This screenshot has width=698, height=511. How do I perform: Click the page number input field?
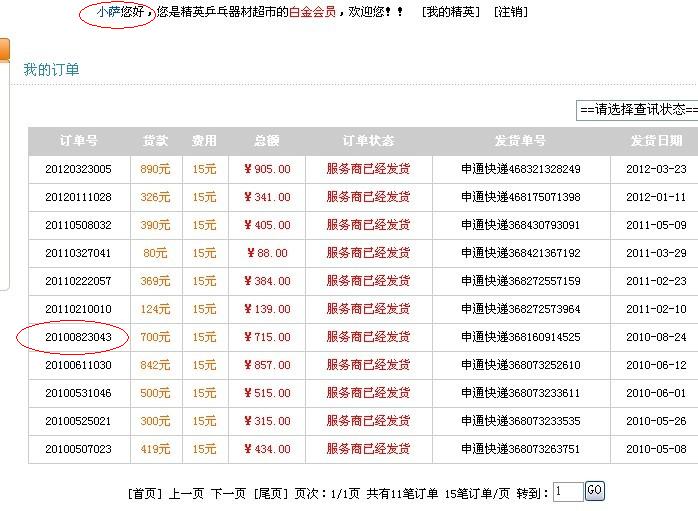pos(567,491)
